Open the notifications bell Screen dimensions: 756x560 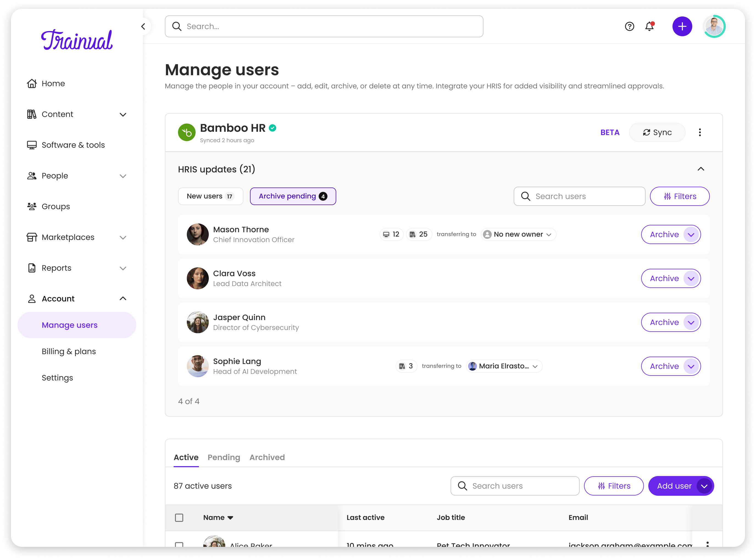click(649, 26)
